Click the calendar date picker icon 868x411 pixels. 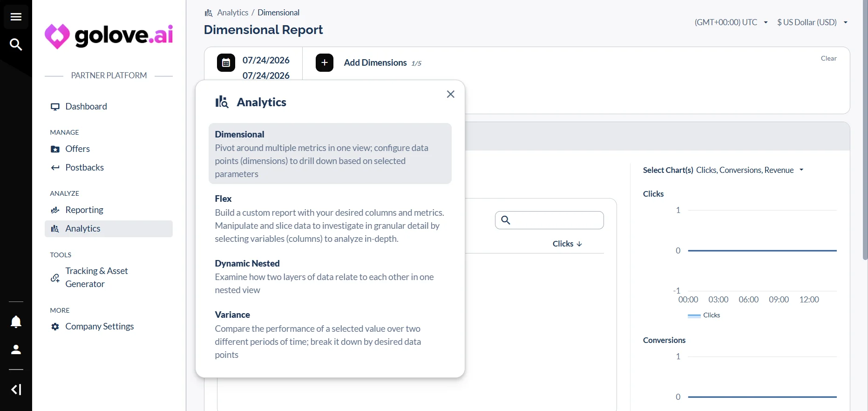pyautogui.click(x=226, y=62)
